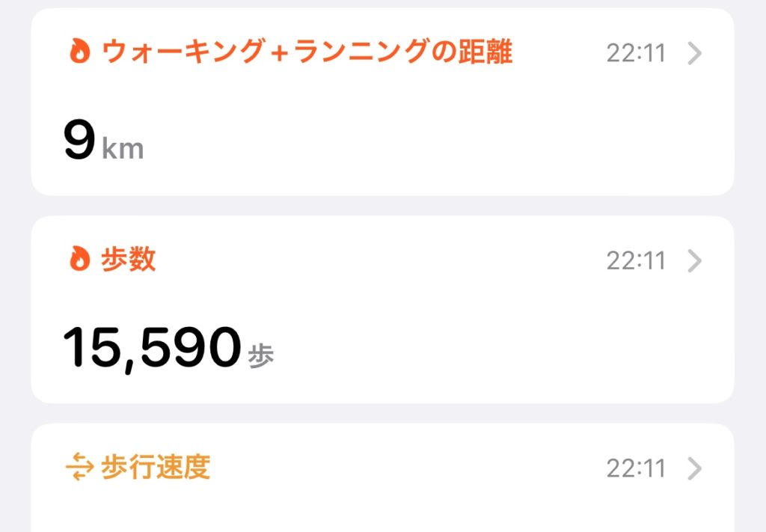Tap the 22:11 timestamp on the 歩数 card

pos(636,261)
